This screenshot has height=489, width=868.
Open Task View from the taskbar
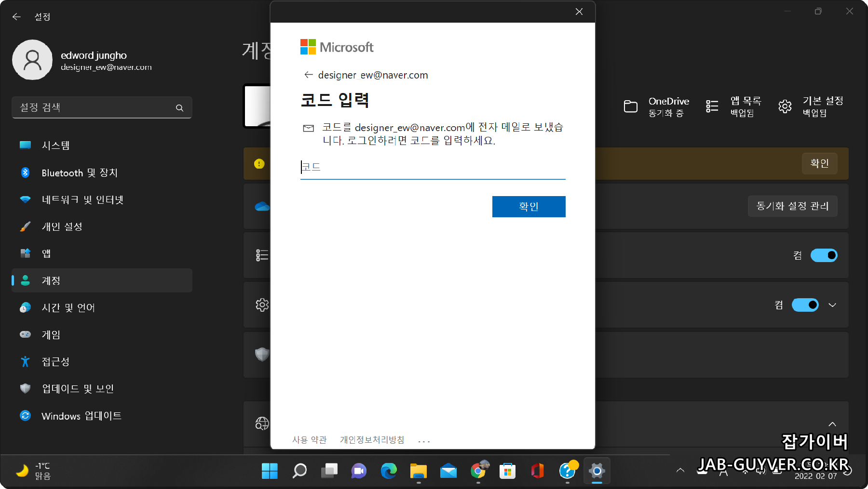[329, 471]
